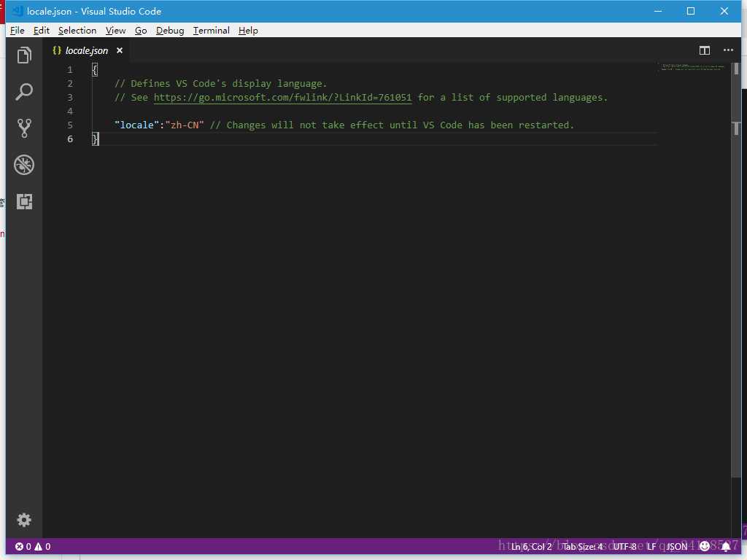Follow the go.microsoft.com fwlink URL
Image resolution: width=747 pixels, height=560 pixels.
click(282, 98)
